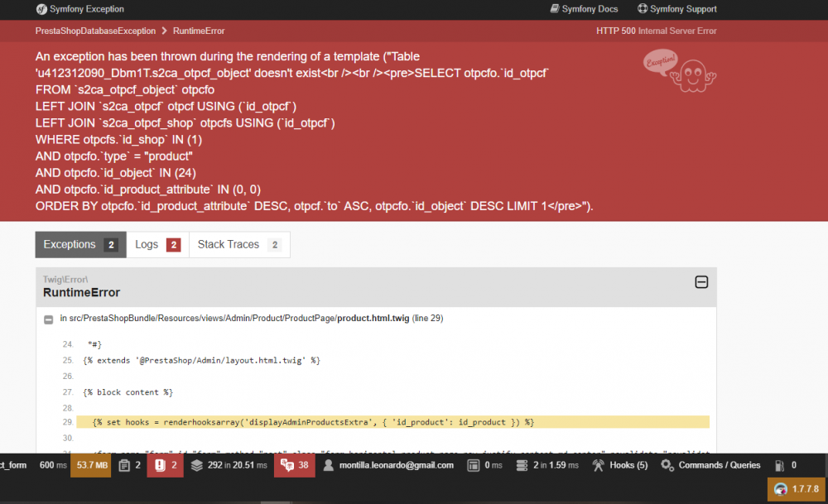Open the red error log icon panel
The image size is (828, 504).
(160, 465)
